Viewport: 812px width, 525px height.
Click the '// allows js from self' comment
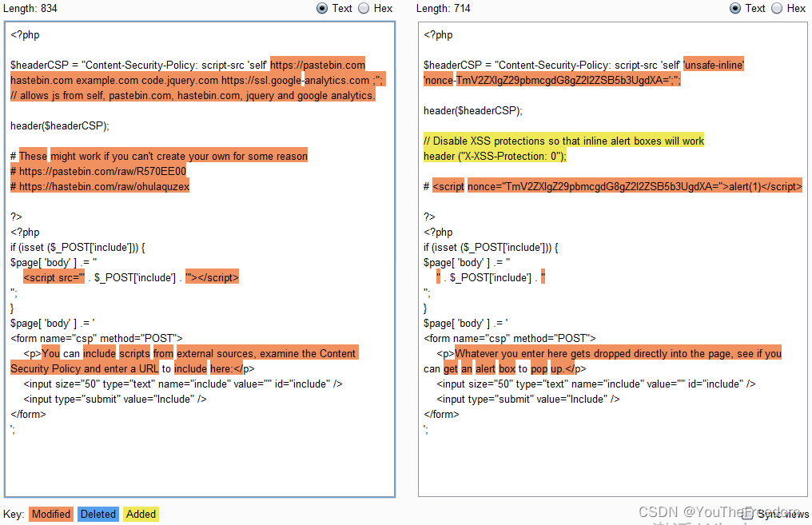[x=192, y=95]
